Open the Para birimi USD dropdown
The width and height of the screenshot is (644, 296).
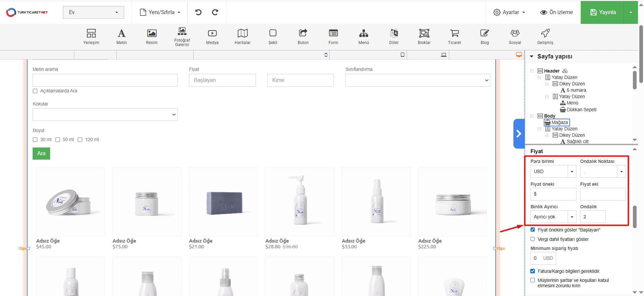553,171
